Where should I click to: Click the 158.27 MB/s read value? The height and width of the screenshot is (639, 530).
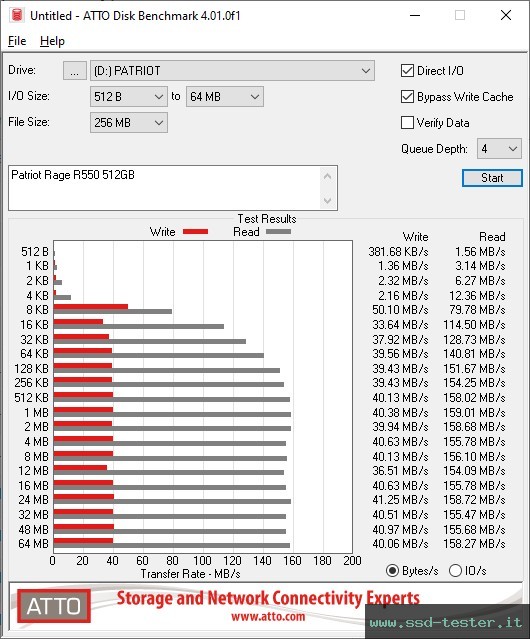474,544
